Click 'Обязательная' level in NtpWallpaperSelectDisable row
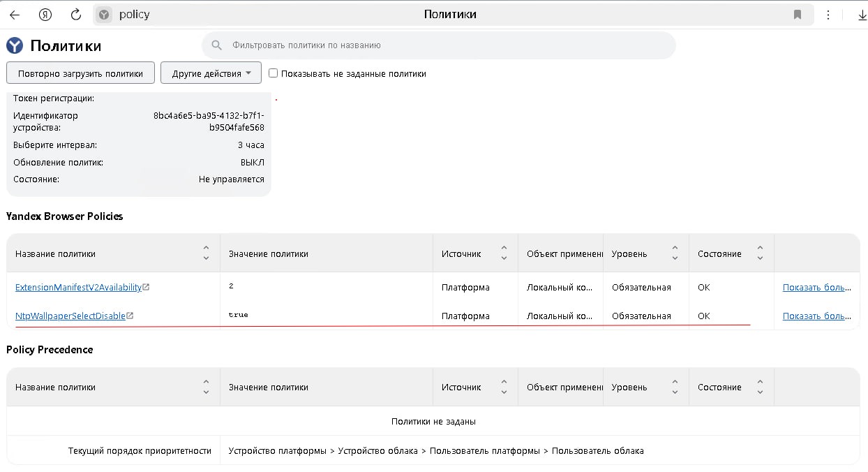Screen dimensions: 868x472 (x=641, y=316)
